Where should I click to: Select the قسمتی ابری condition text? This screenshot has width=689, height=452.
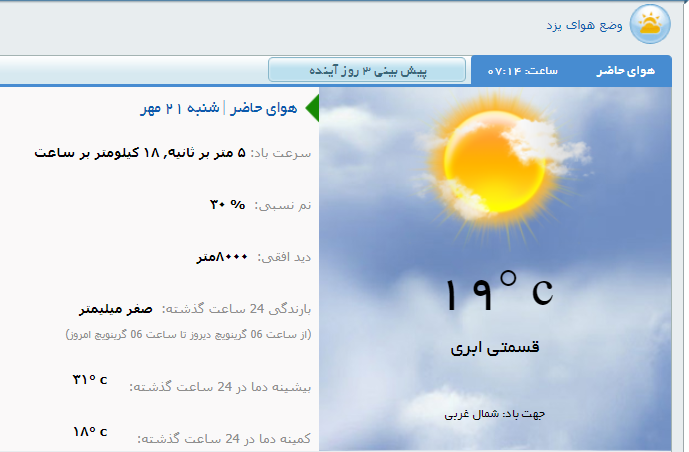496,348
